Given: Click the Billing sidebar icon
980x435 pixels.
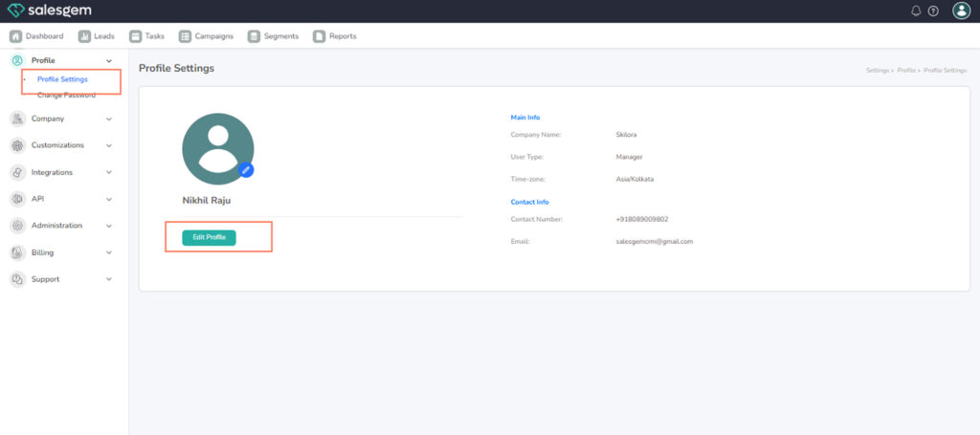Looking at the screenshot, I should tap(17, 252).
